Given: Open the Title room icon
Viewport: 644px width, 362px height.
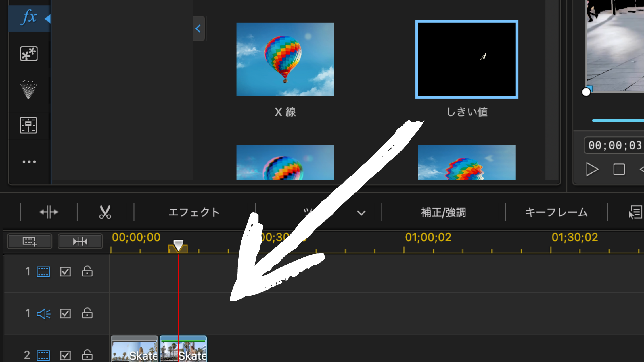Looking at the screenshot, I should pos(28,125).
